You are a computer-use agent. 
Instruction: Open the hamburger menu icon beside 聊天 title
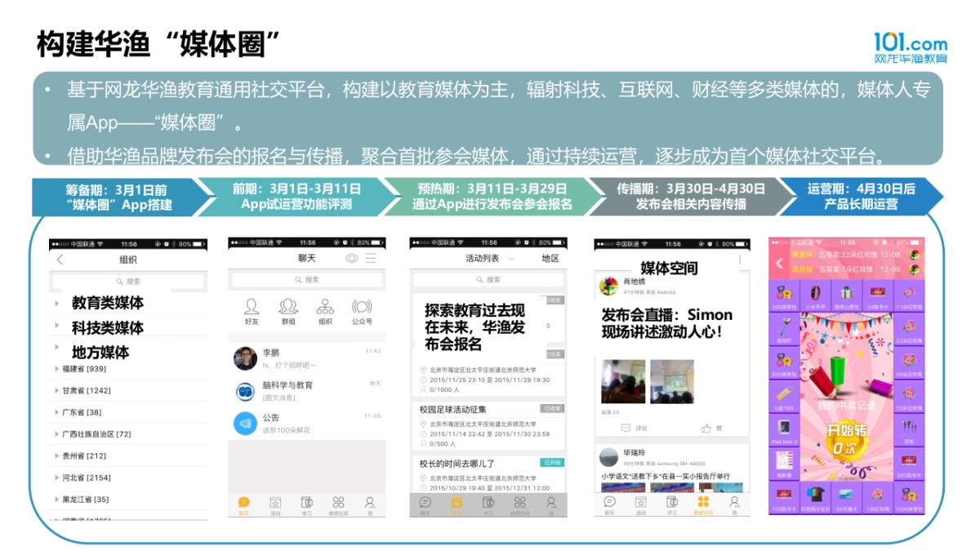tap(370, 256)
